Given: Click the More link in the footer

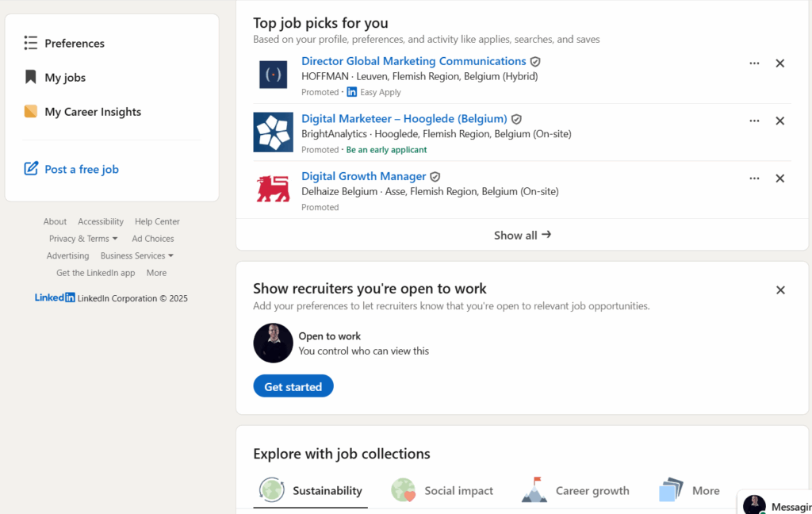Looking at the screenshot, I should tap(156, 273).
